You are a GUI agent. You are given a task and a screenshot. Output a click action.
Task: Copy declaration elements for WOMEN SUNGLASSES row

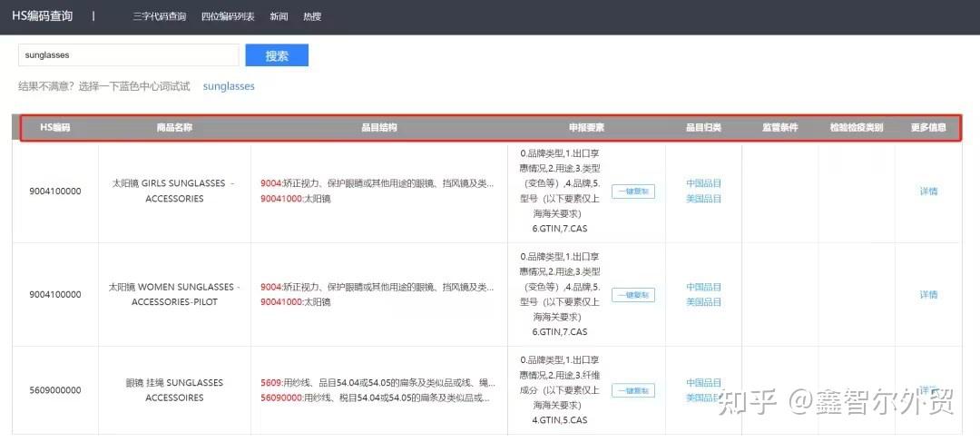tap(633, 294)
